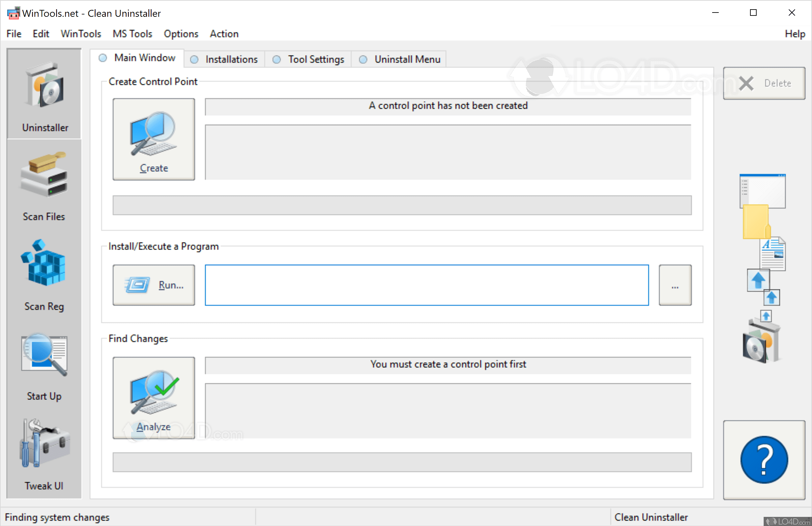This screenshot has width=812, height=526.
Task: Open the WinTools menu
Action: point(81,34)
